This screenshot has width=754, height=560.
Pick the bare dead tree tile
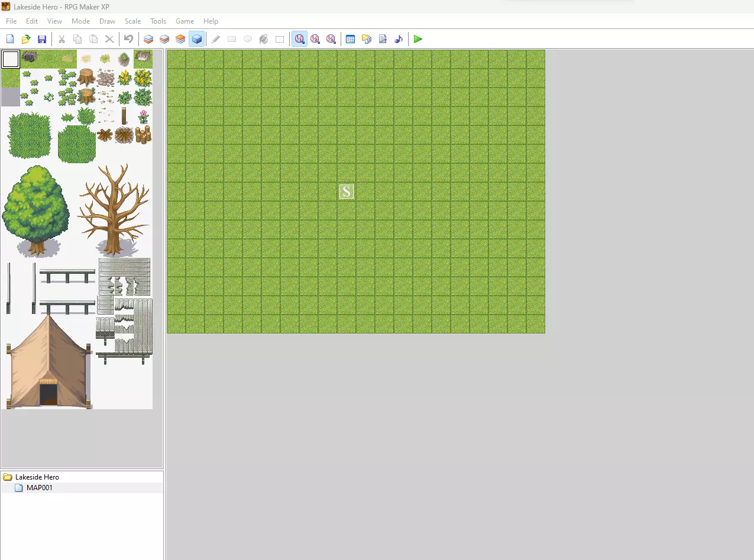[x=114, y=211]
